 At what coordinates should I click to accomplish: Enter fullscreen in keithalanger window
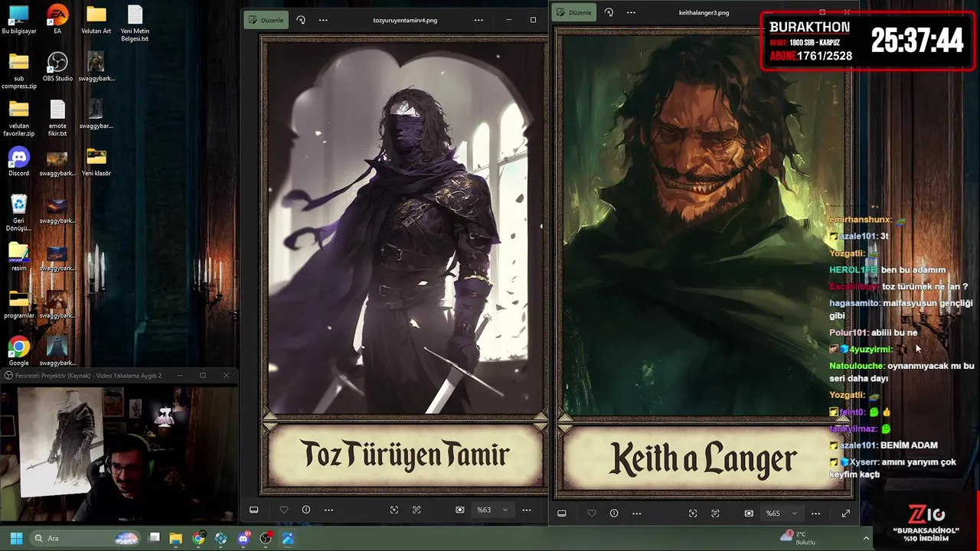[x=845, y=514]
